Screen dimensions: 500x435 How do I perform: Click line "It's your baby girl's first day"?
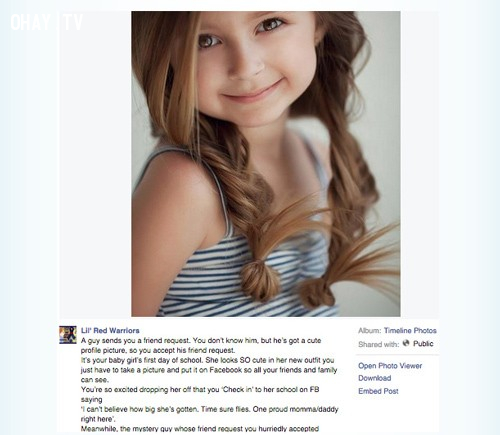pyautogui.click(x=207, y=360)
